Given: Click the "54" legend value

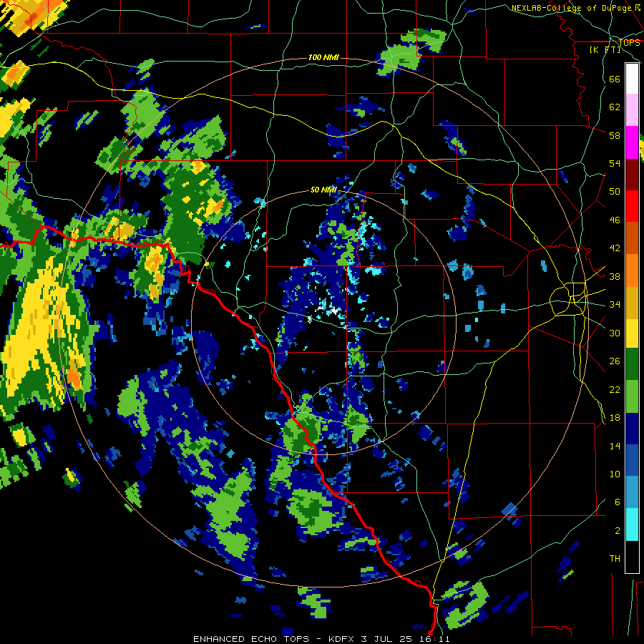Looking at the screenshot, I should [x=615, y=163].
